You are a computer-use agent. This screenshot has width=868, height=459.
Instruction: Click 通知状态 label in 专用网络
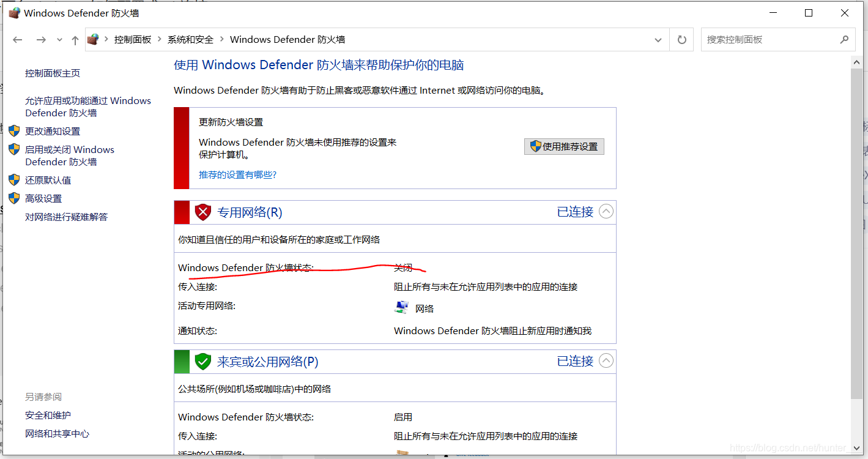tap(198, 330)
